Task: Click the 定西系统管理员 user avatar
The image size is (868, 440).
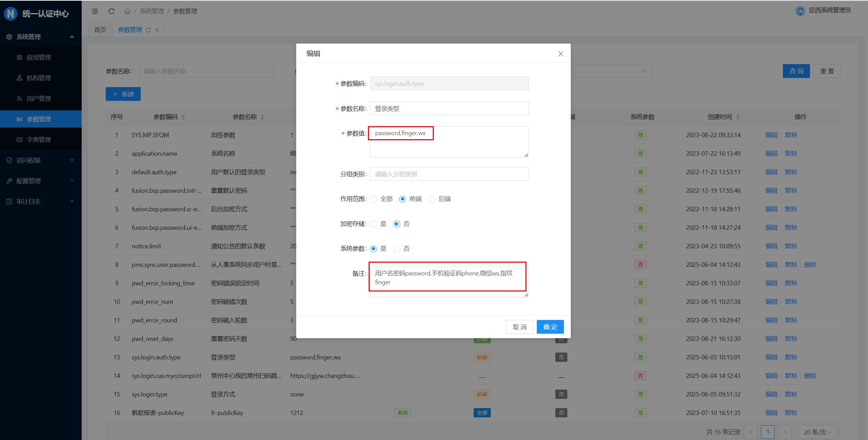Action: click(x=800, y=11)
